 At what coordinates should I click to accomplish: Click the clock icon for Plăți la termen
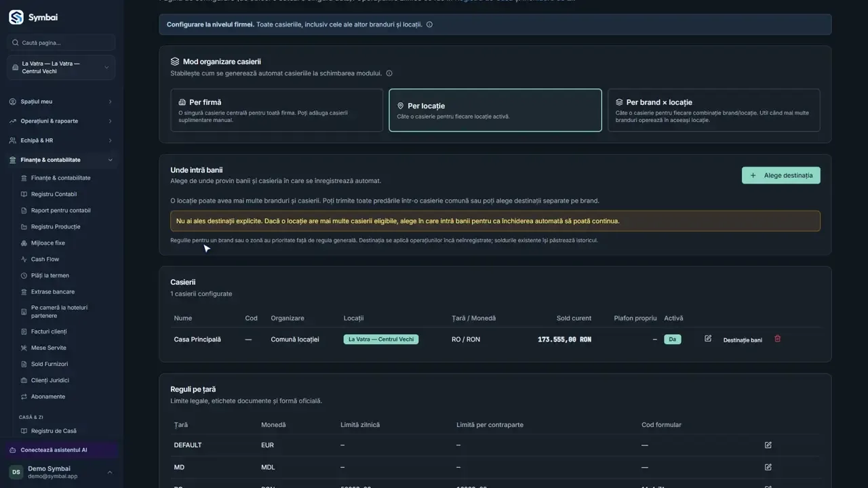pos(24,275)
